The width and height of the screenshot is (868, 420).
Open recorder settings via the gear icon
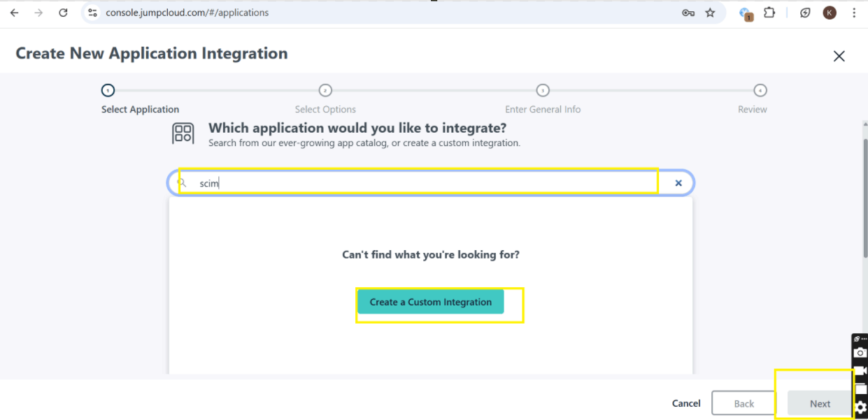[x=860, y=407]
